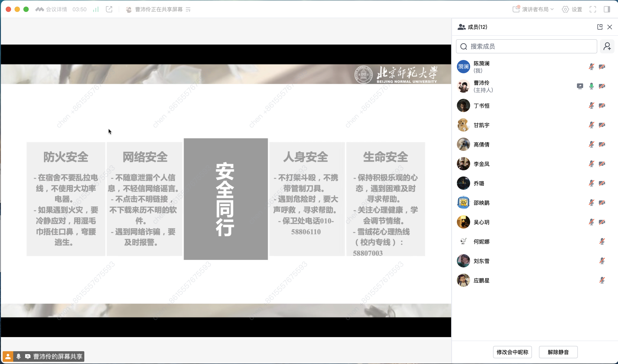Open the 演讲者布局 layout dropdown
The height and width of the screenshot is (364, 618).
pyautogui.click(x=535, y=9)
